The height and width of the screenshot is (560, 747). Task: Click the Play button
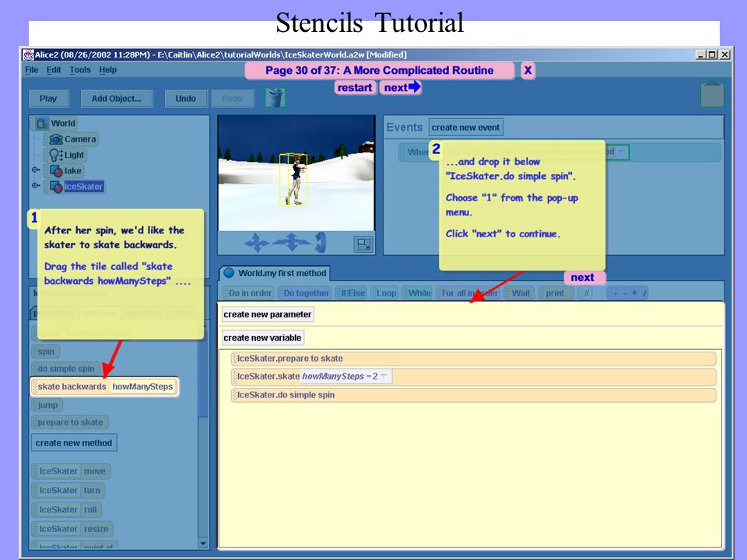[48, 99]
